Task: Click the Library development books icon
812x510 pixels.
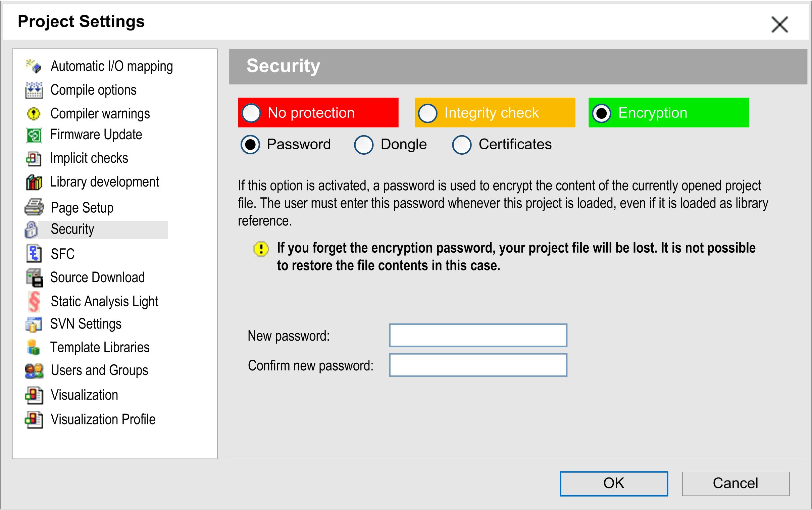Action: click(33, 182)
